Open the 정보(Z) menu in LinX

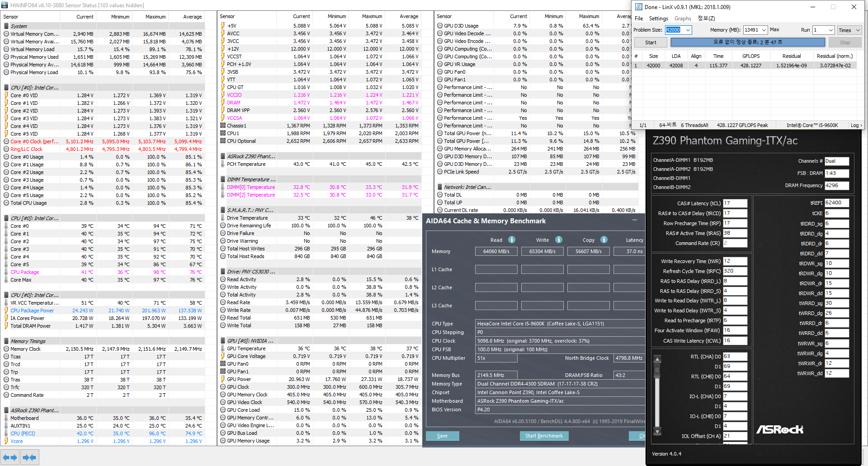point(706,19)
